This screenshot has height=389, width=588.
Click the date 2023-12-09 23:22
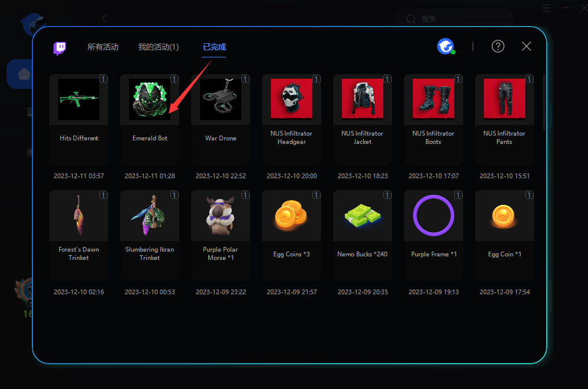(x=221, y=292)
